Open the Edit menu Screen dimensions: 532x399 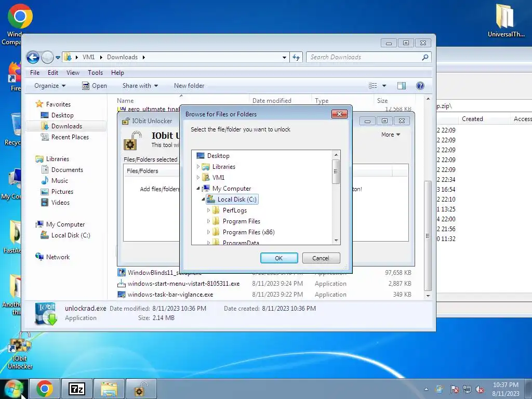[52, 73]
